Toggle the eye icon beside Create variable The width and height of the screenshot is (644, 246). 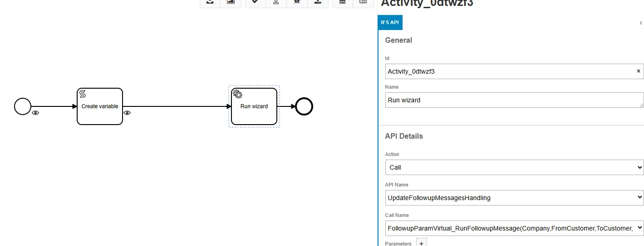127,113
